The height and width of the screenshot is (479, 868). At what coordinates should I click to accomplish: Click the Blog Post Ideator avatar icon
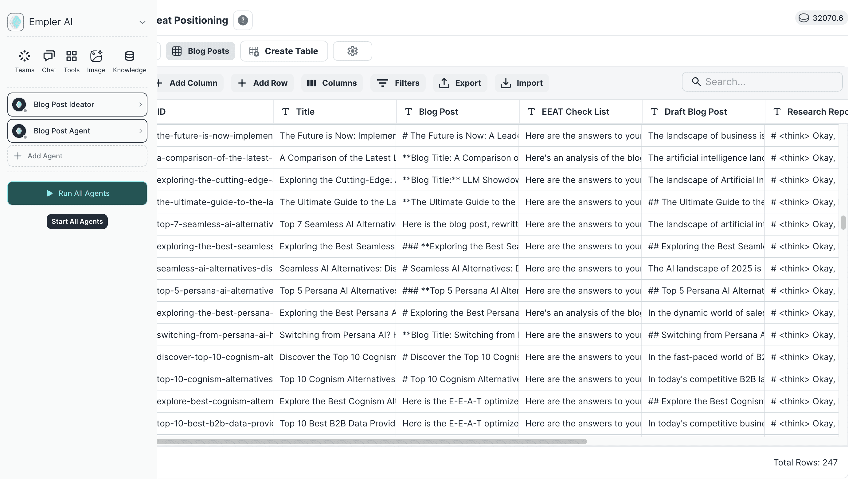(x=19, y=105)
